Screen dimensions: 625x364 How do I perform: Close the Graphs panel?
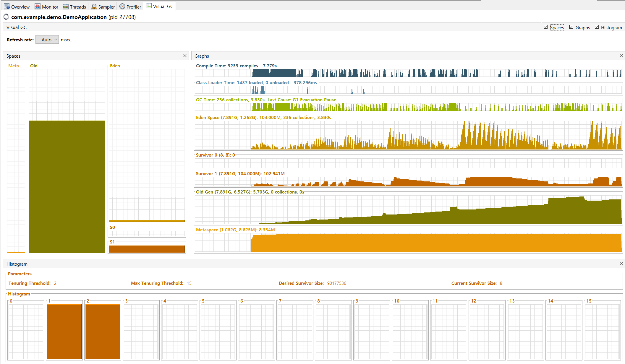click(x=621, y=56)
